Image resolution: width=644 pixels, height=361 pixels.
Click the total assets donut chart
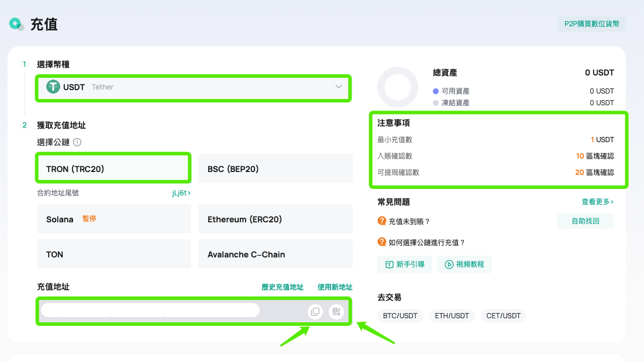[x=398, y=87]
